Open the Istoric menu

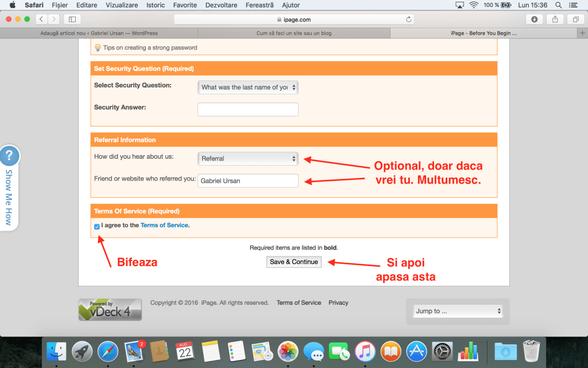coord(156,5)
